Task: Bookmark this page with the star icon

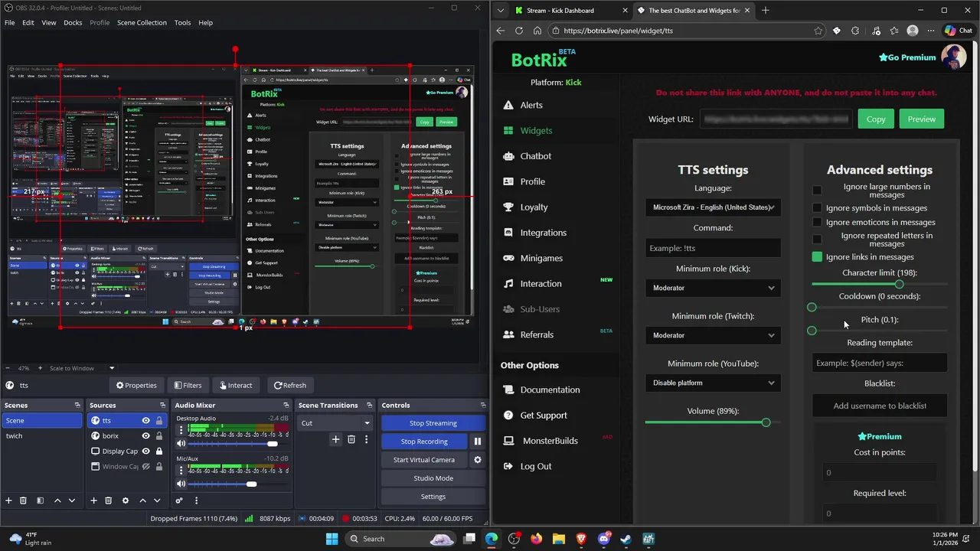Action: coord(818,31)
